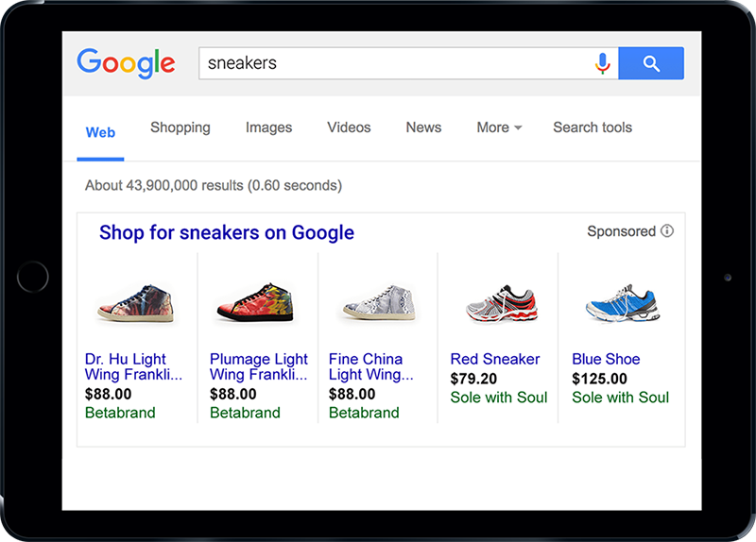
Task: Select the Web tab
Action: click(100, 132)
